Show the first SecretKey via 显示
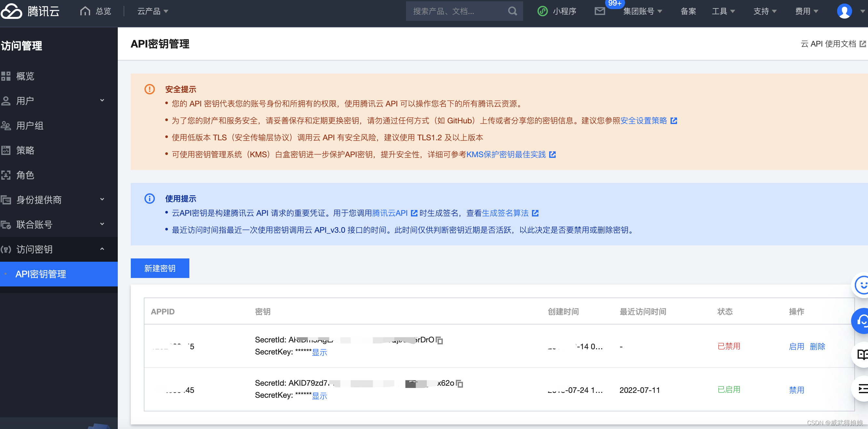The image size is (868, 429). (319, 353)
